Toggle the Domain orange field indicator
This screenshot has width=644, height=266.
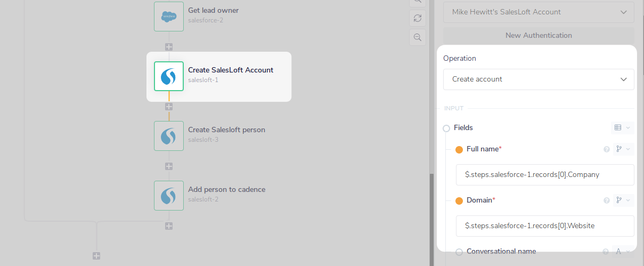point(459,201)
